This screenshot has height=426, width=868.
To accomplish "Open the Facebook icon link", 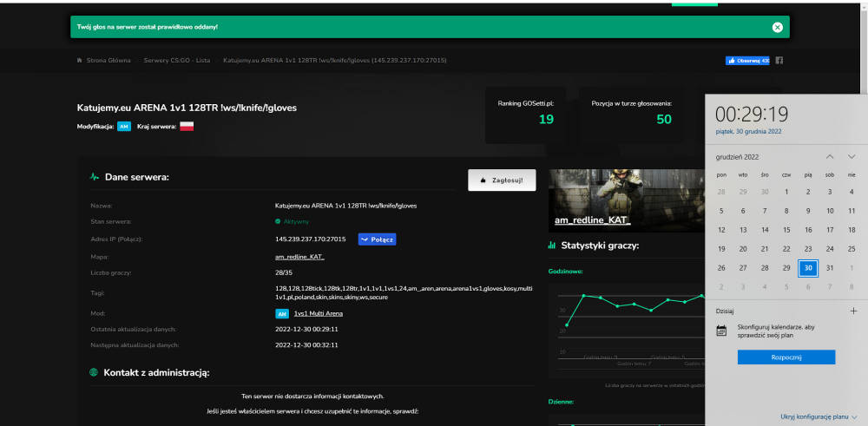I will pyautogui.click(x=779, y=61).
